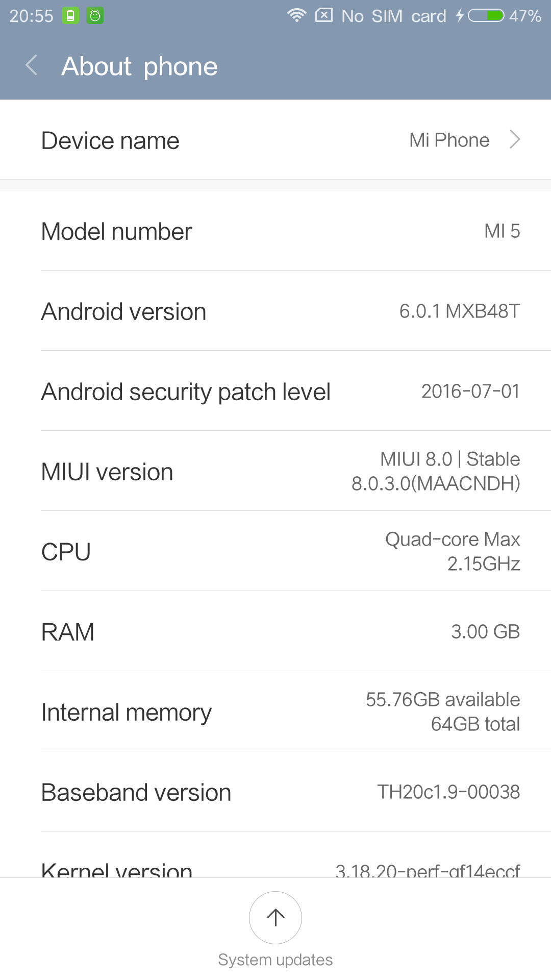Open the Internal memory entry
The image size is (551, 980).
275,712
